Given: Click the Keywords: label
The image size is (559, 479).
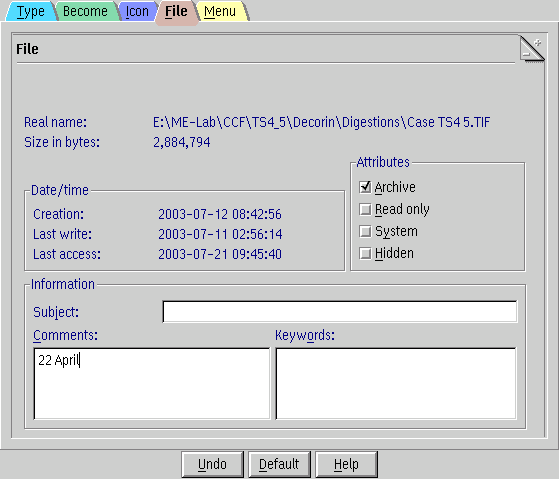Looking at the screenshot, I should [x=305, y=335].
